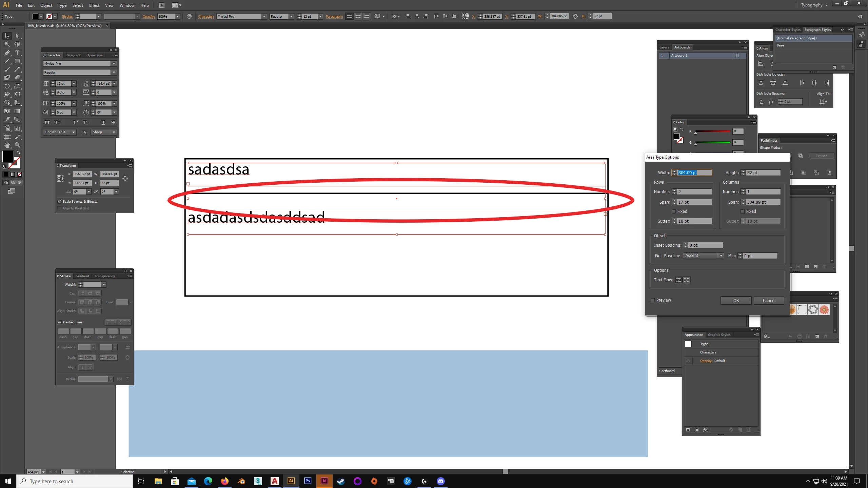Check the Fixed option under Rows
This screenshot has height=488, width=868.
[674, 211]
